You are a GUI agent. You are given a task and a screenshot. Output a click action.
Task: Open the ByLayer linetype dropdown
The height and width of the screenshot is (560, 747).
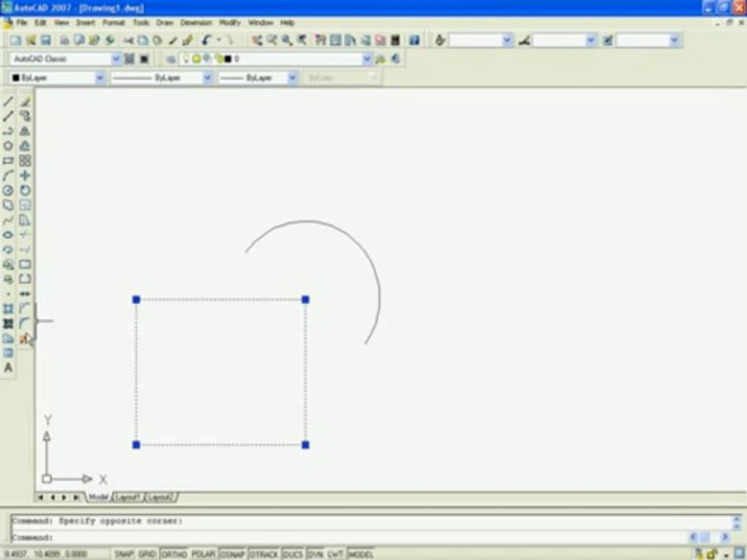coord(207,78)
